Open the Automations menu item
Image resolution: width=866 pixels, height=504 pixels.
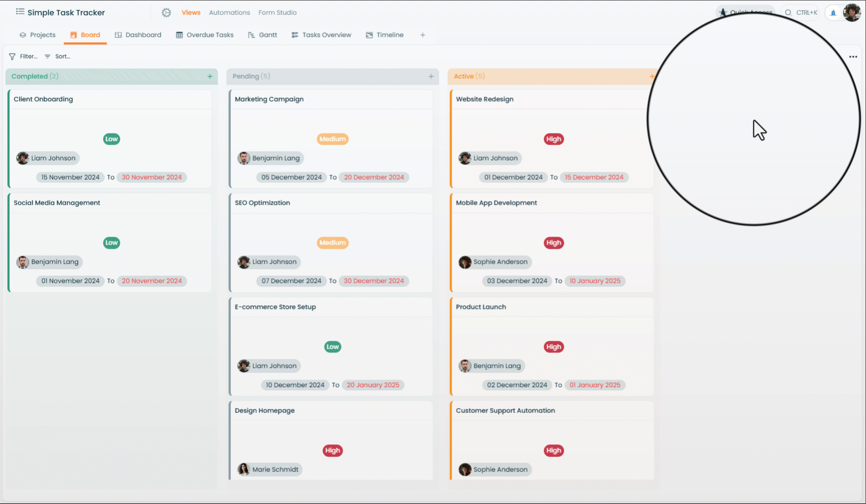click(229, 13)
